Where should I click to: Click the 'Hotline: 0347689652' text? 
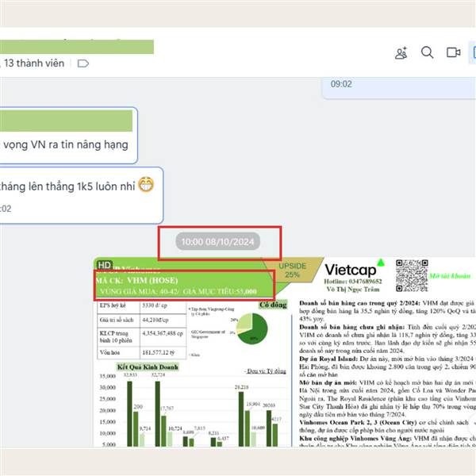(x=353, y=282)
